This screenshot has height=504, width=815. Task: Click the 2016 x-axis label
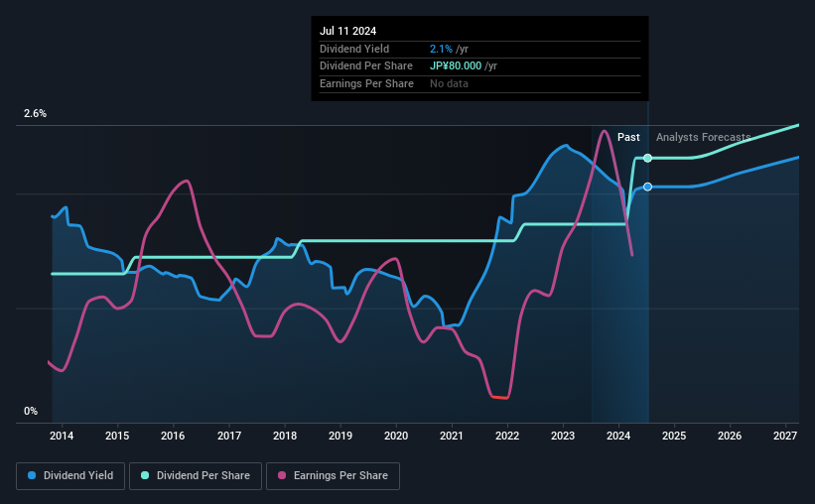173,436
